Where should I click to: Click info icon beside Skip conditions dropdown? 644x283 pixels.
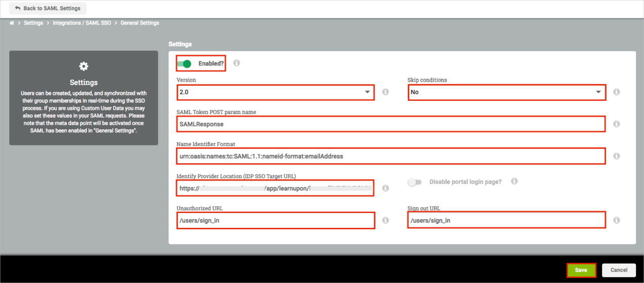tap(616, 92)
